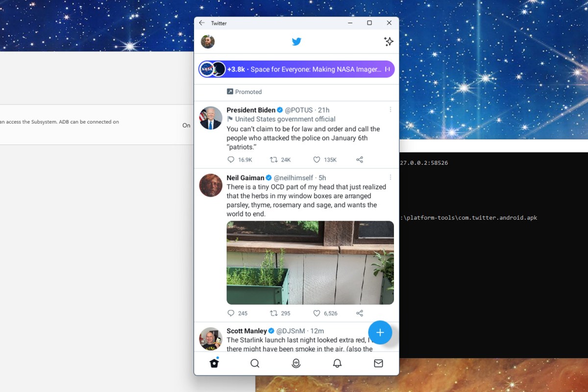Image resolution: width=588 pixels, height=392 pixels.
Task: Tap the Twitter bird logo
Action: click(296, 42)
